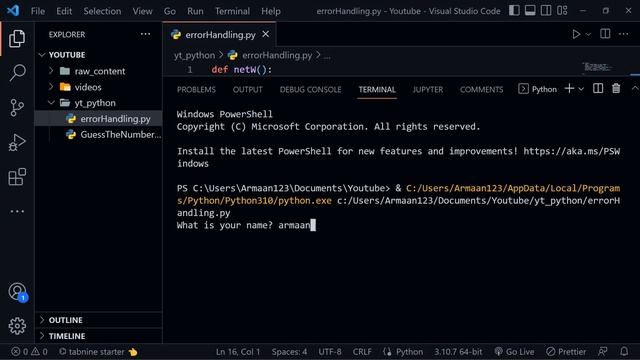The width and height of the screenshot is (640, 360).
Task: Open notifications bell icon
Action: click(624, 351)
